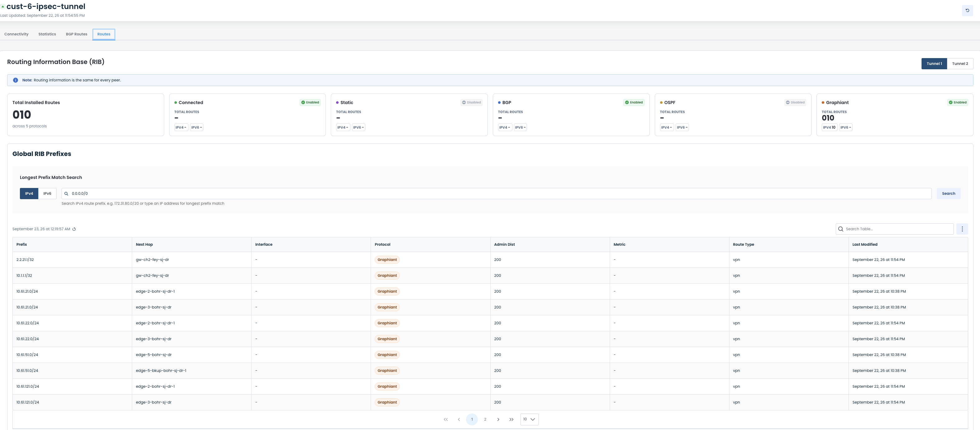Go to first page of results
The image size is (980, 430).
tap(446, 419)
